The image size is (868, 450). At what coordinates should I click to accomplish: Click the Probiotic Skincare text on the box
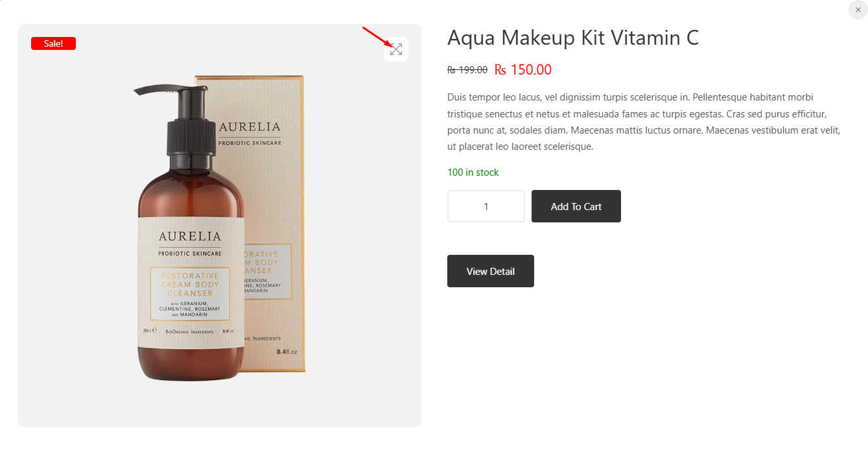250,143
